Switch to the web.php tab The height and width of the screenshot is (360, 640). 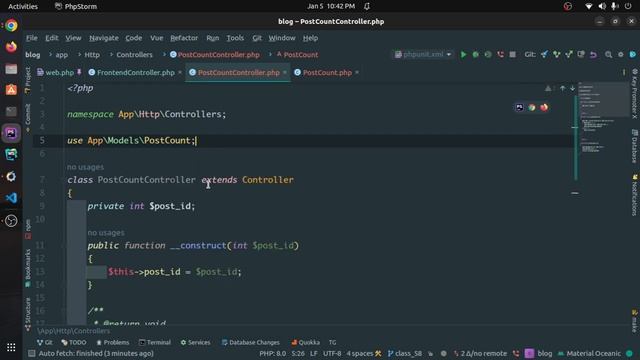[59, 73]
